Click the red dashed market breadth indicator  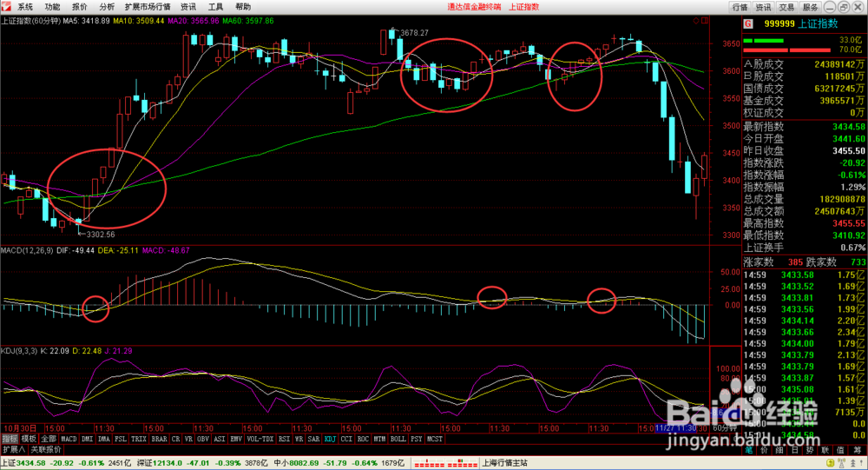click(x=445, y=463)
